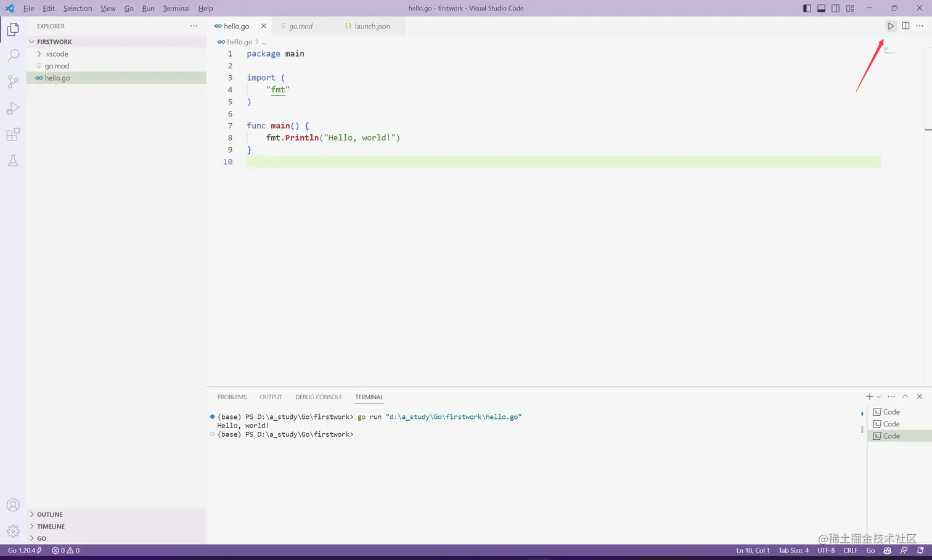Open the Run and Debug view
The width and height of the screenshot is (932, 560).
pyautogui.click(x=13, y=108)
